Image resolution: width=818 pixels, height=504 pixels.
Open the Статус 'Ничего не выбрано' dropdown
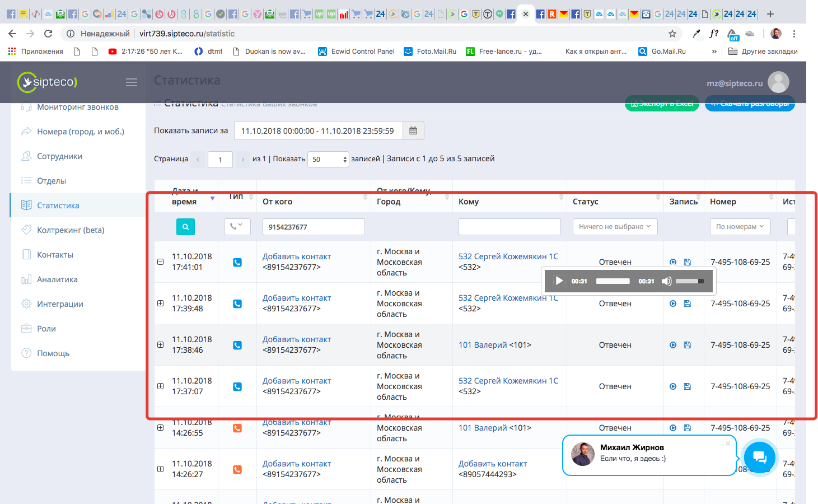pos(615,227)
